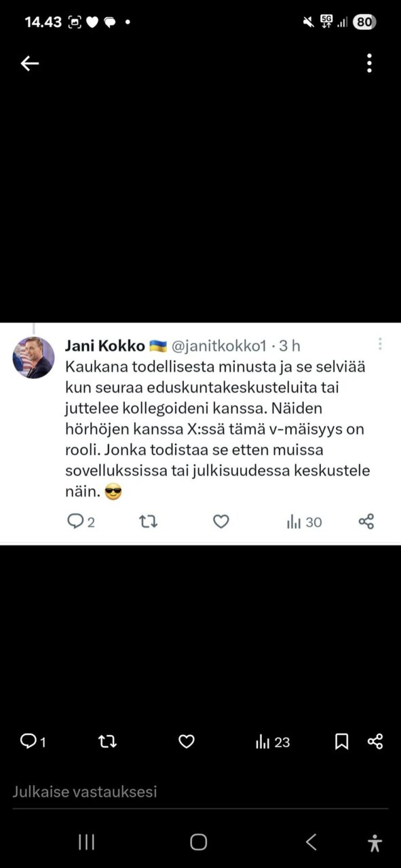This screenshot has height=868, width=401.
Task: Share the post via the bottom bar share icon
Action: 375,741
